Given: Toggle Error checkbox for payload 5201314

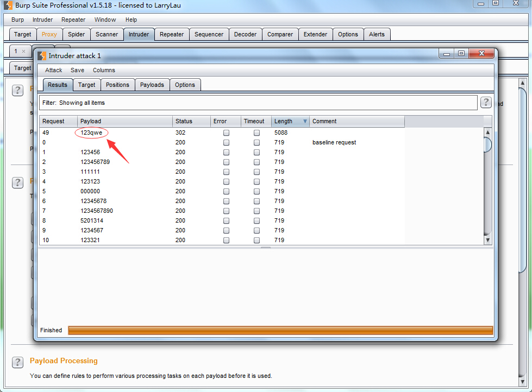Looking at the screenshot, I should 226,221.
